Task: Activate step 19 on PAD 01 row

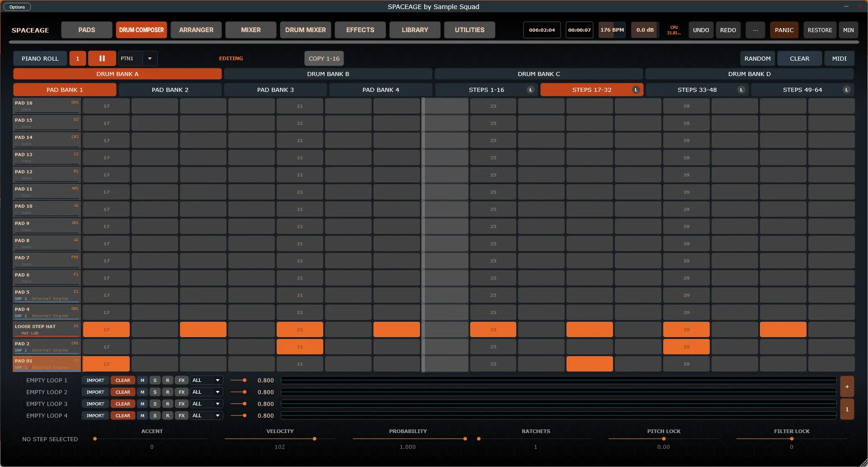Action: [203, 364]
